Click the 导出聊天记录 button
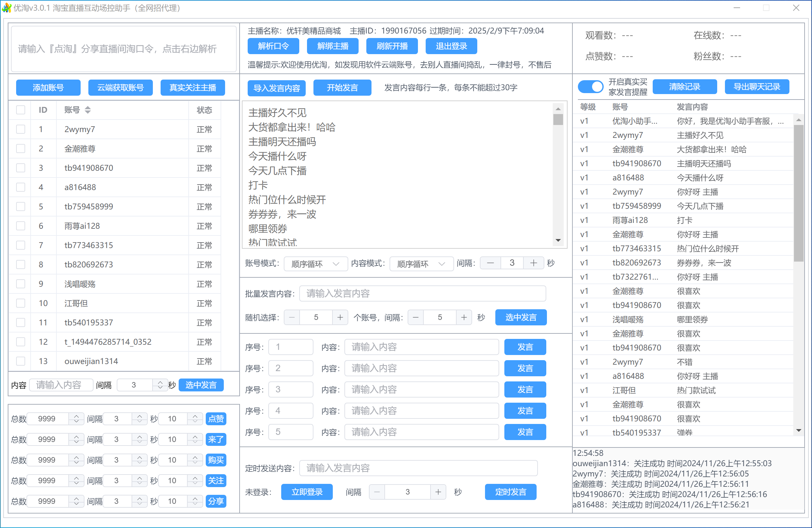The width and height of the screenshot is (812, 528). pyautogui.click(x=757, y=87)
